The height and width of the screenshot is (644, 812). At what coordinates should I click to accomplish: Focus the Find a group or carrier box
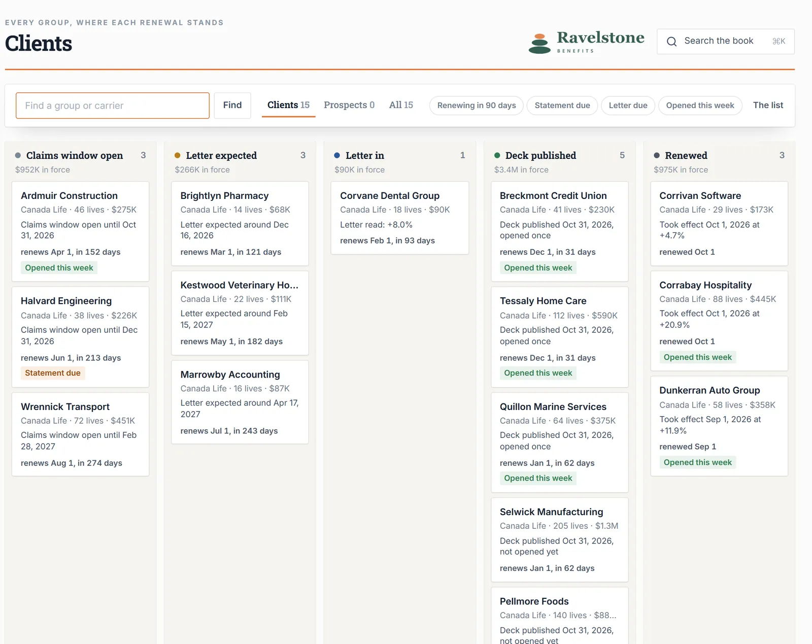[113, 106]
